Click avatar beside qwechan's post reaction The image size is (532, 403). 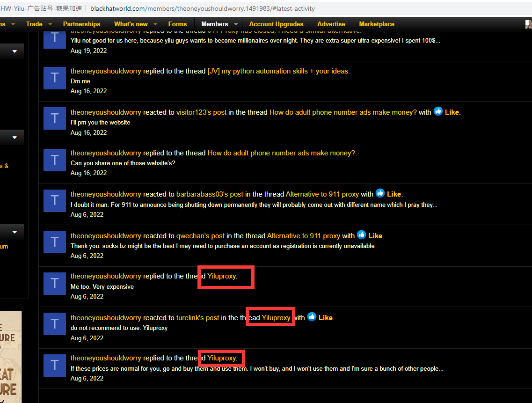(55, 242)
